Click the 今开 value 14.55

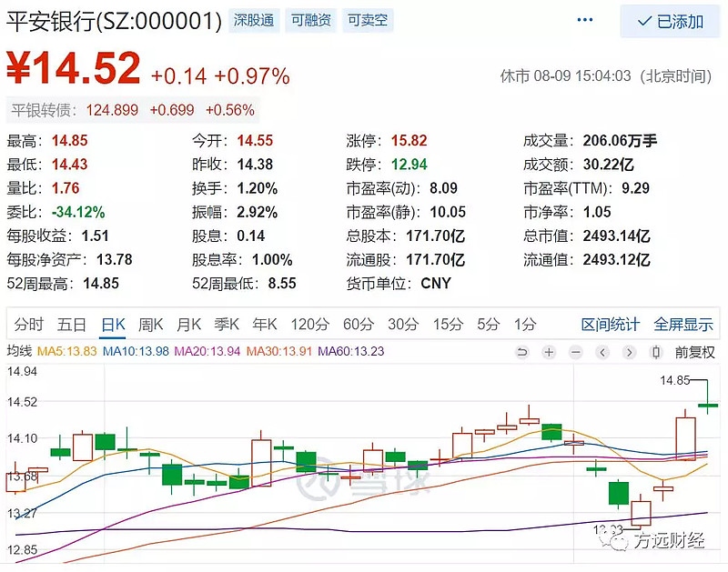(255, 141)
